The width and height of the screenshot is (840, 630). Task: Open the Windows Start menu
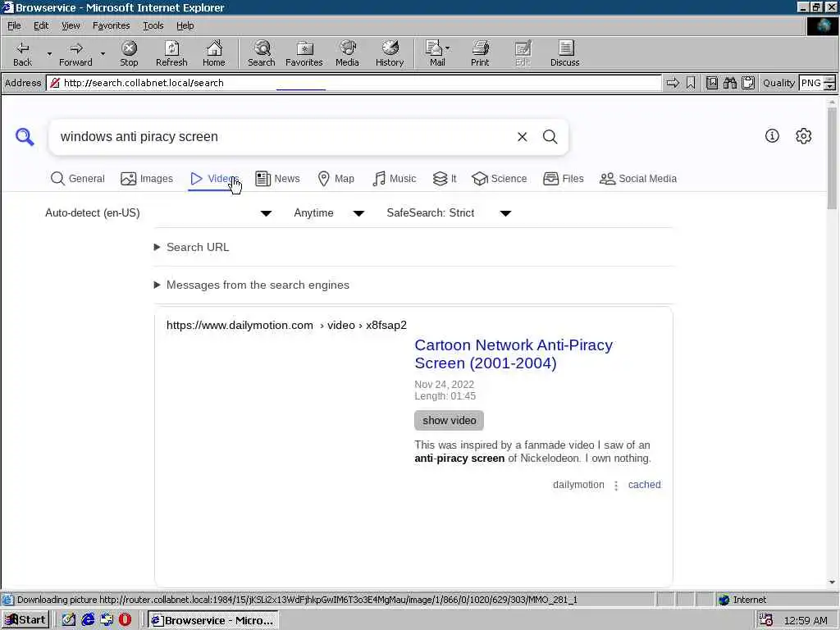click(x=25, y=620)
